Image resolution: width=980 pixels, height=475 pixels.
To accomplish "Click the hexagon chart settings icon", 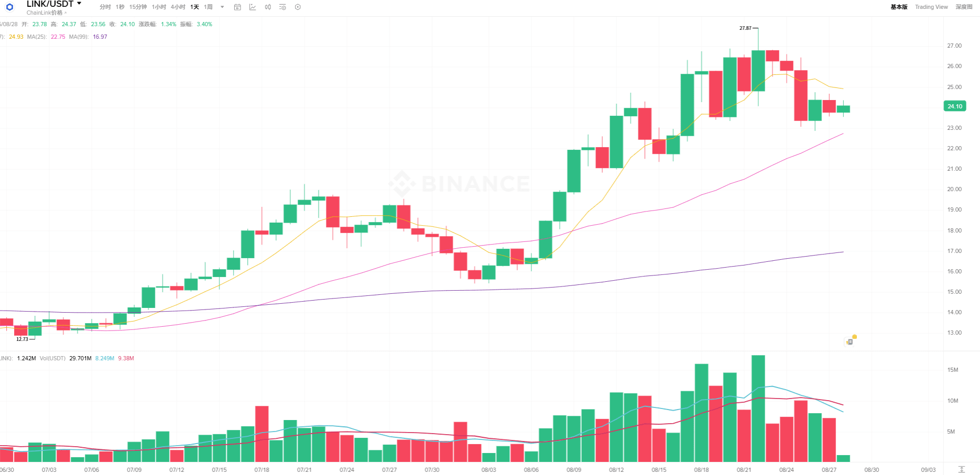I will pyautogui.click(x=298, y=7).
